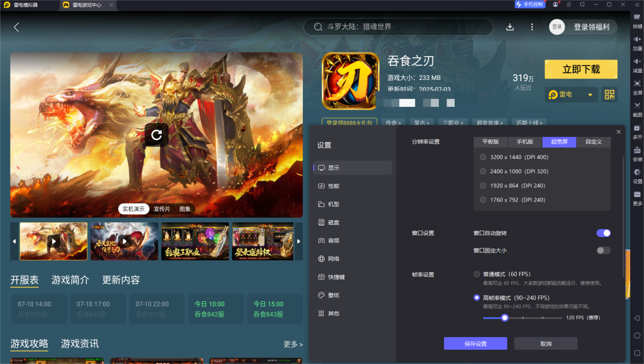Image resolution: width=644 pixels, height=364 pixels.
Task: Click the 吞食之刃 game app icon
Action: 351,81
